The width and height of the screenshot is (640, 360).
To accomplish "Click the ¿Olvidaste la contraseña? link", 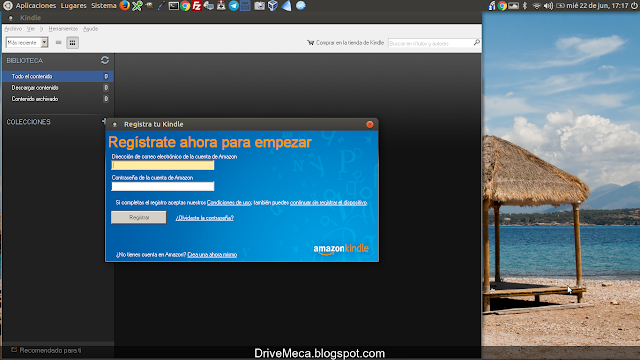I will [204, 218].
